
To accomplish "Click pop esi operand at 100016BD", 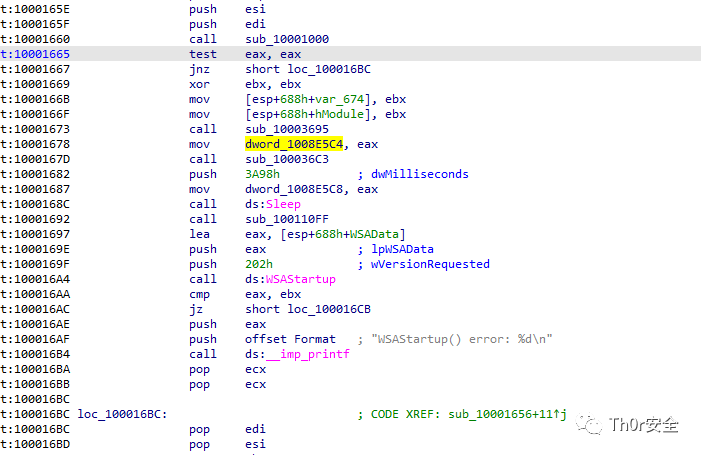I will 255,444.
